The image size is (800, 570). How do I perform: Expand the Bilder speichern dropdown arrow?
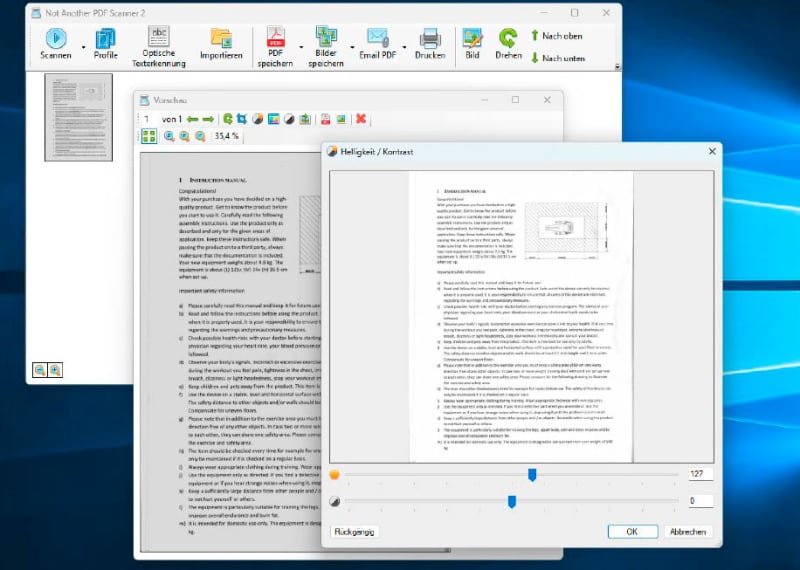tap(352, 47)
